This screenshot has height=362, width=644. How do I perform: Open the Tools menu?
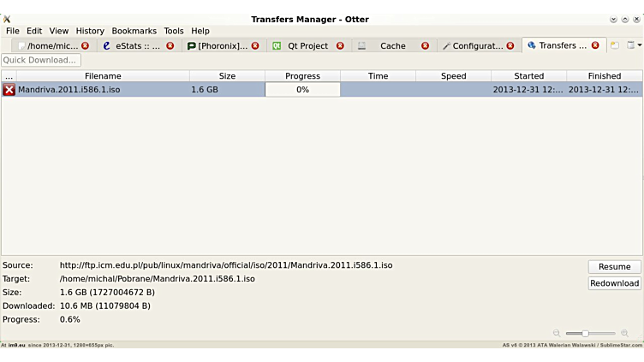click(x=174, y=31)
